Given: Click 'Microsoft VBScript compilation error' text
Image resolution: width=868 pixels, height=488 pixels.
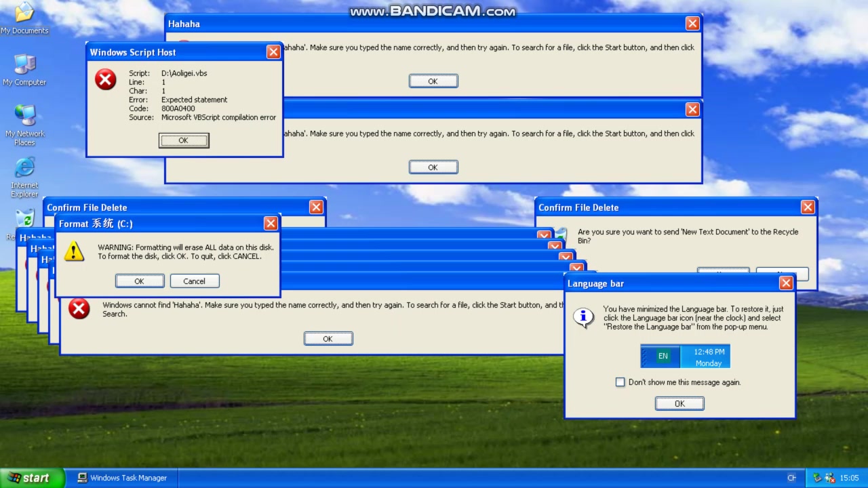Looking at the screenshot, I should (219, 117).
